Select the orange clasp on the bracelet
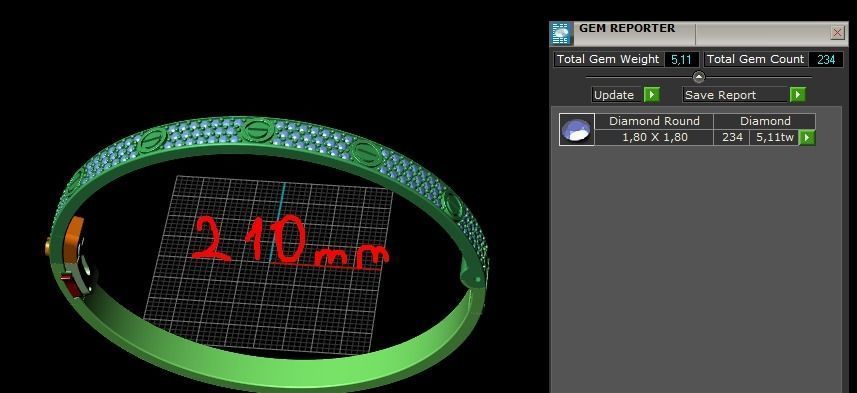 (74, 241)
